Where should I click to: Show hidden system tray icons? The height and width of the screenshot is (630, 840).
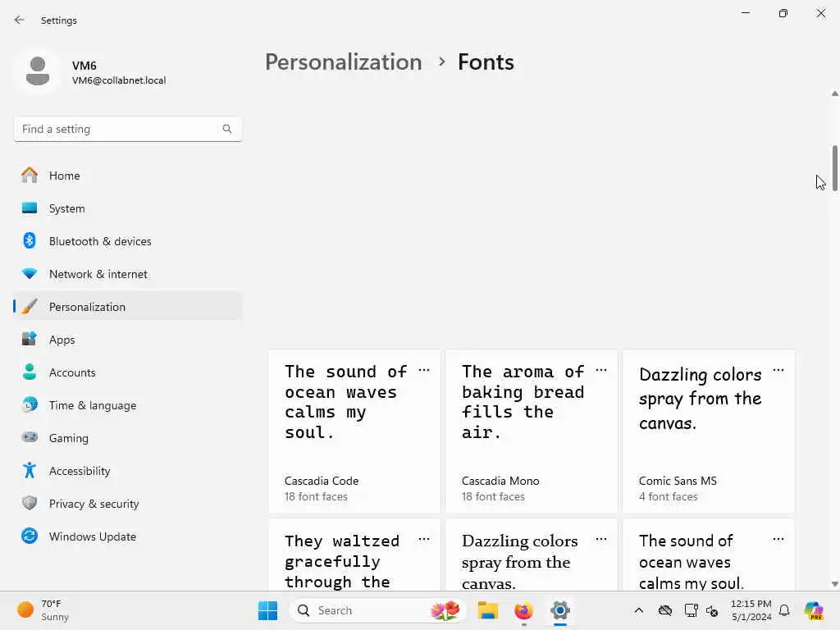tap(638, 610)
